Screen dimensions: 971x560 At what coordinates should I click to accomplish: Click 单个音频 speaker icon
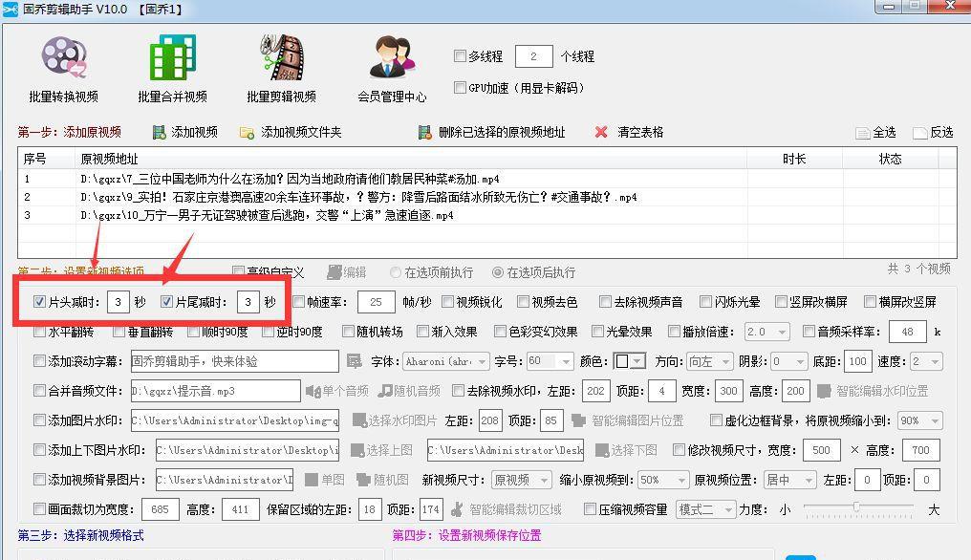(x=313, y=391)
